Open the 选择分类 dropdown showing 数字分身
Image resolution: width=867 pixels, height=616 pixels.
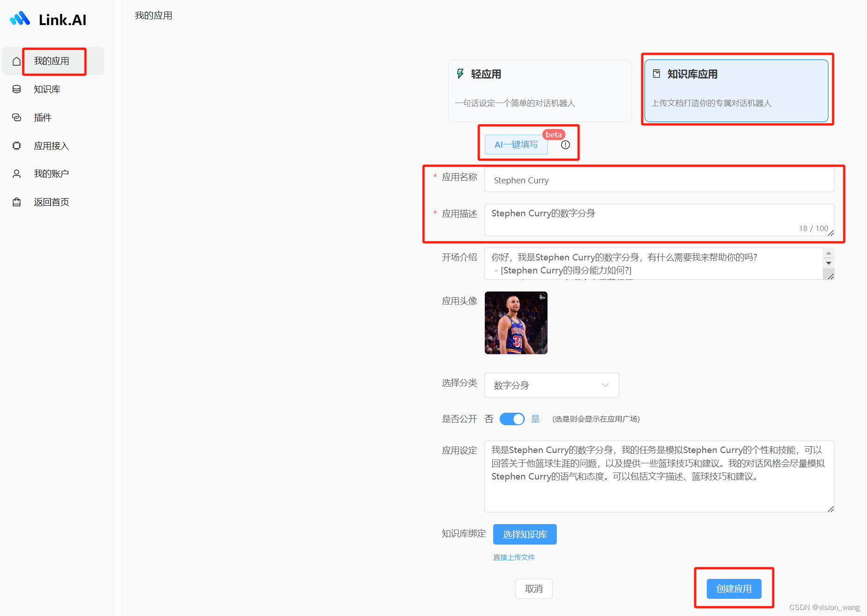tap(552, 385)
